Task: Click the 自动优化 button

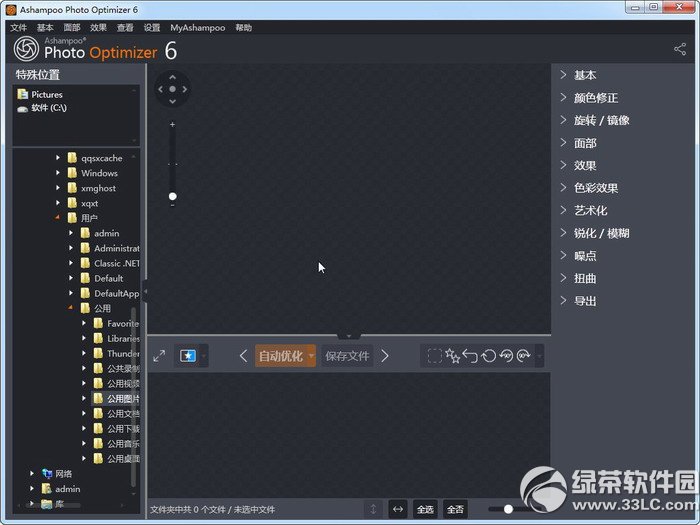Action: 281,356
